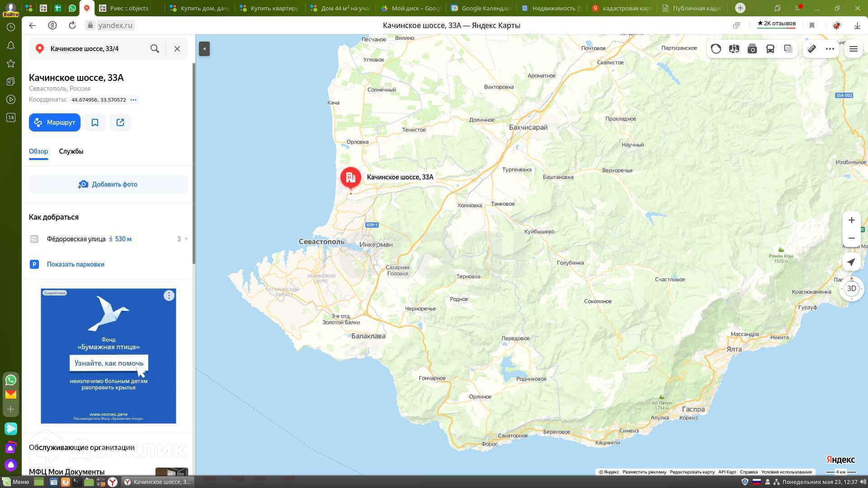Collapse the left side panel
Viewport: 868px width, 488px height.
pos(204,49)
